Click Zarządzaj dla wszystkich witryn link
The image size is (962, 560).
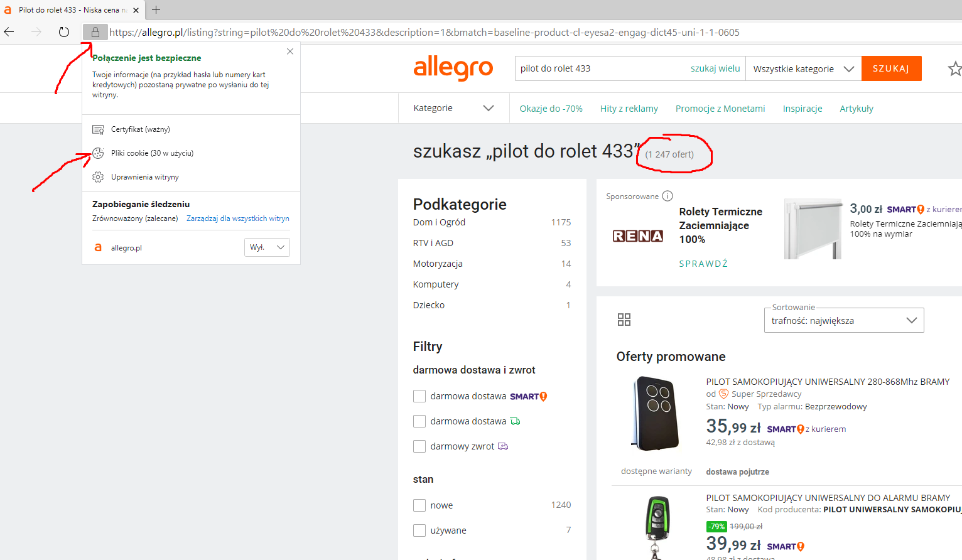pyautogui.click(x=237, y=218)
